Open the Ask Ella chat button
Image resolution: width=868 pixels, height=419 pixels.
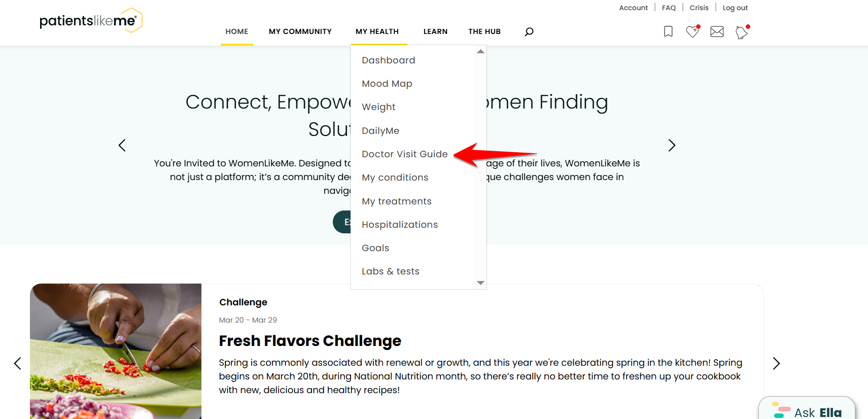coord(807,408)
